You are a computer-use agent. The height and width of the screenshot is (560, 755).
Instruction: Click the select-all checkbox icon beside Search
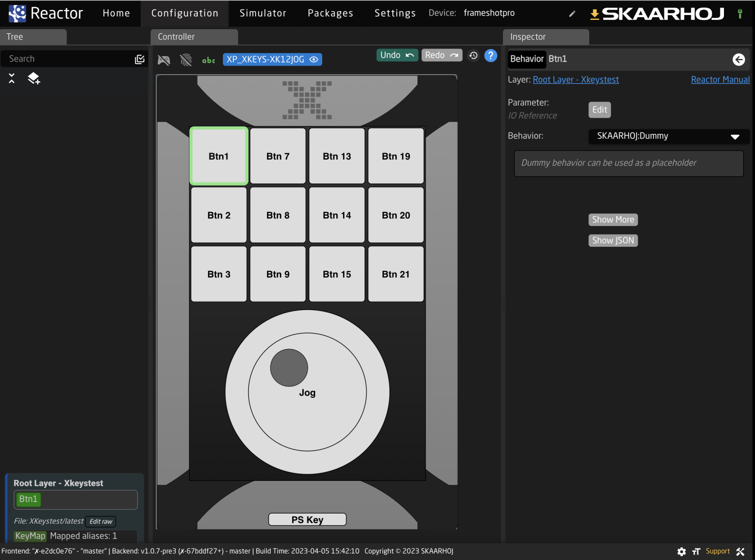pos(140,59)
